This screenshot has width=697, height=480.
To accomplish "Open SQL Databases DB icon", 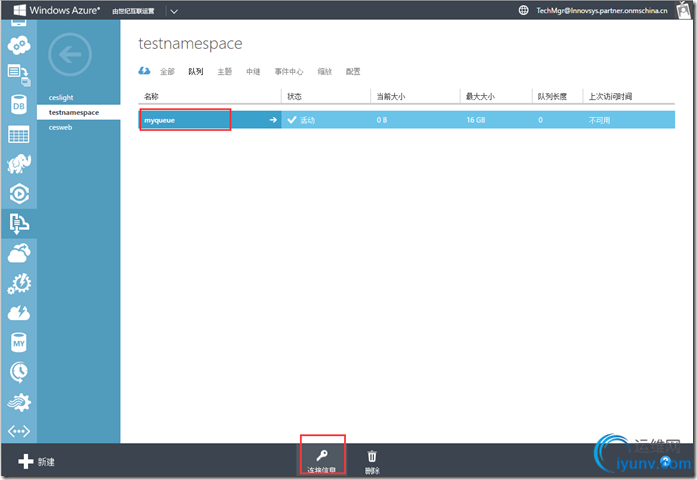I will [19, 105].
